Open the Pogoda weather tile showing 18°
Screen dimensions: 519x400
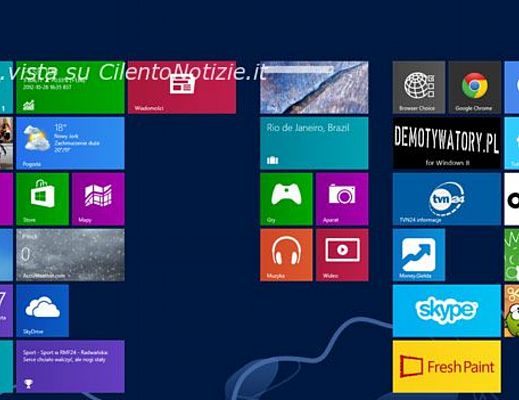tap(70, 143)
